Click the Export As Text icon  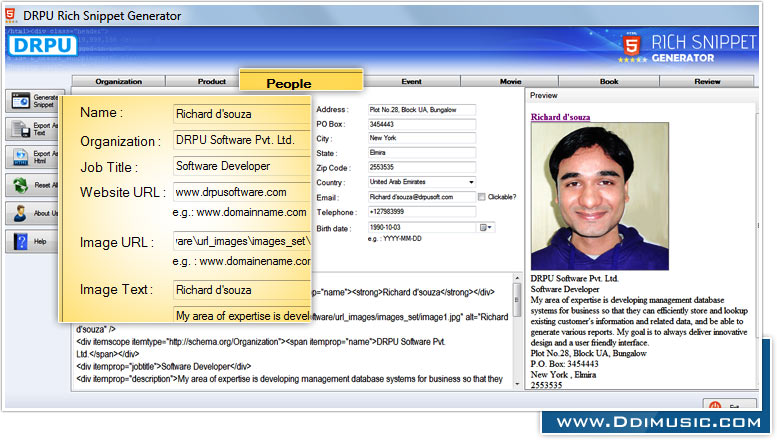click(20, 129)
